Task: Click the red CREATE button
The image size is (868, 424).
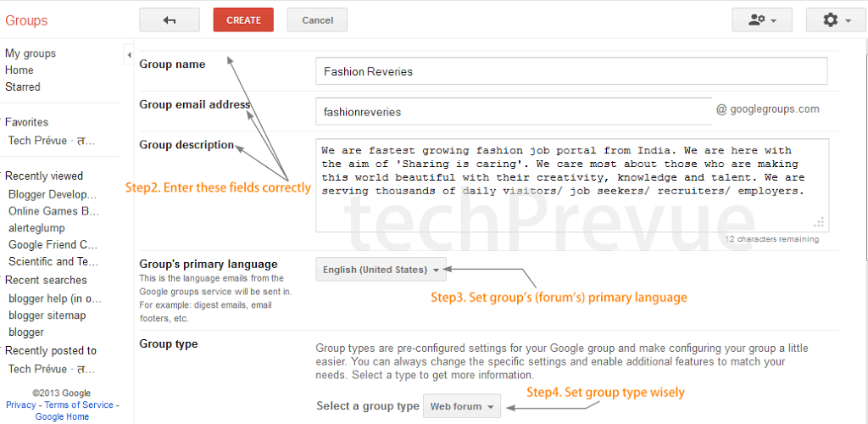Action: click(243, 20)
